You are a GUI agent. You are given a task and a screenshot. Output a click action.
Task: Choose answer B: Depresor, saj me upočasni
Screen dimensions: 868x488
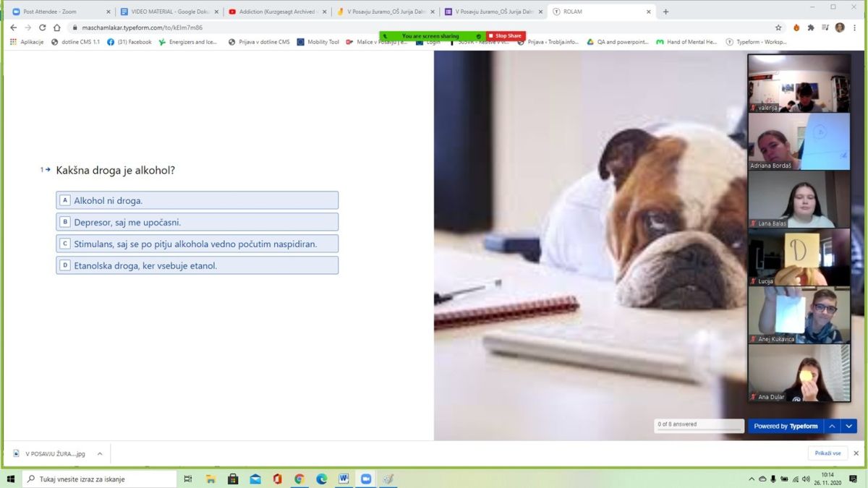pos(197,222)
